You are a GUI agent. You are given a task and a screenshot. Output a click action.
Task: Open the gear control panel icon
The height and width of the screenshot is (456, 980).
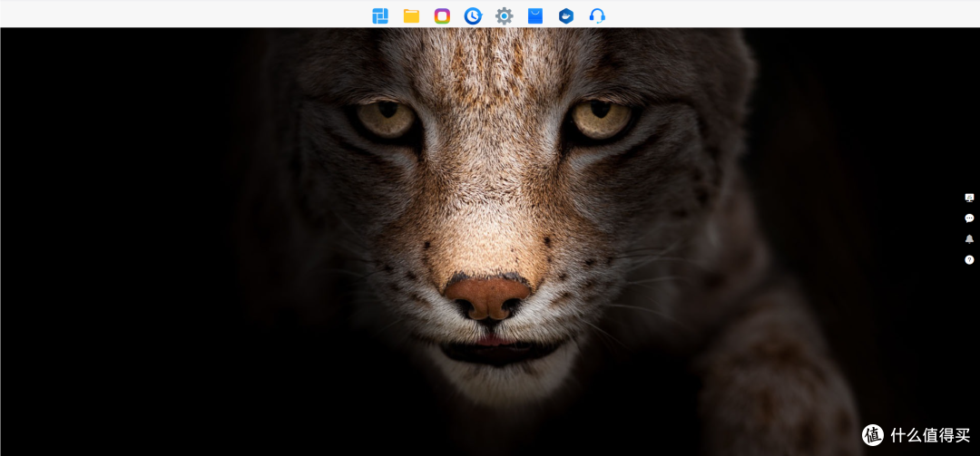tap(505, 15)
